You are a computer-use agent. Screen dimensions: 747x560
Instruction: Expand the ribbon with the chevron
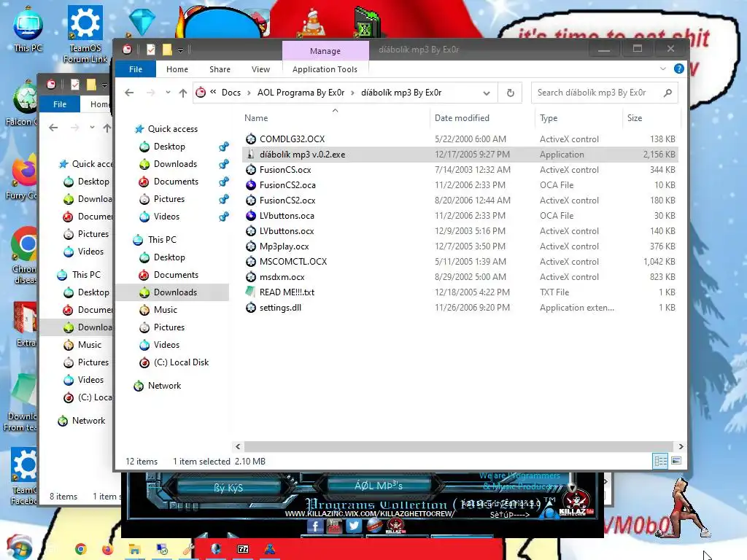662,69
